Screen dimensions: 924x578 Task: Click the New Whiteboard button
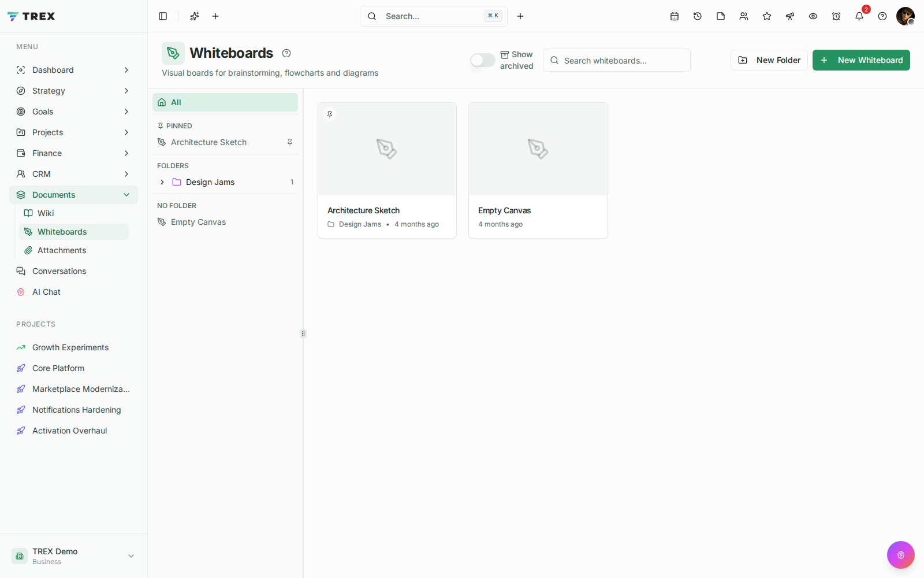(861, 60)
